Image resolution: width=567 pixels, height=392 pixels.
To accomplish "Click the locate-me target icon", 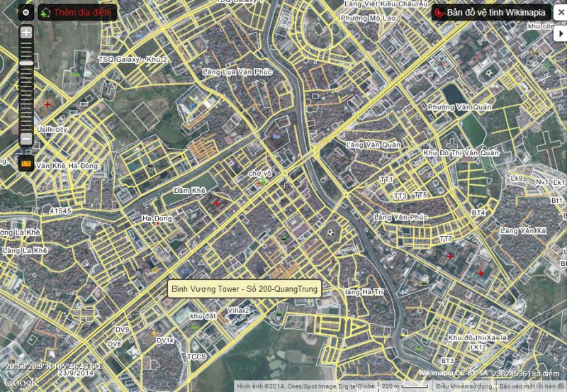I will (x=26, y=13).
